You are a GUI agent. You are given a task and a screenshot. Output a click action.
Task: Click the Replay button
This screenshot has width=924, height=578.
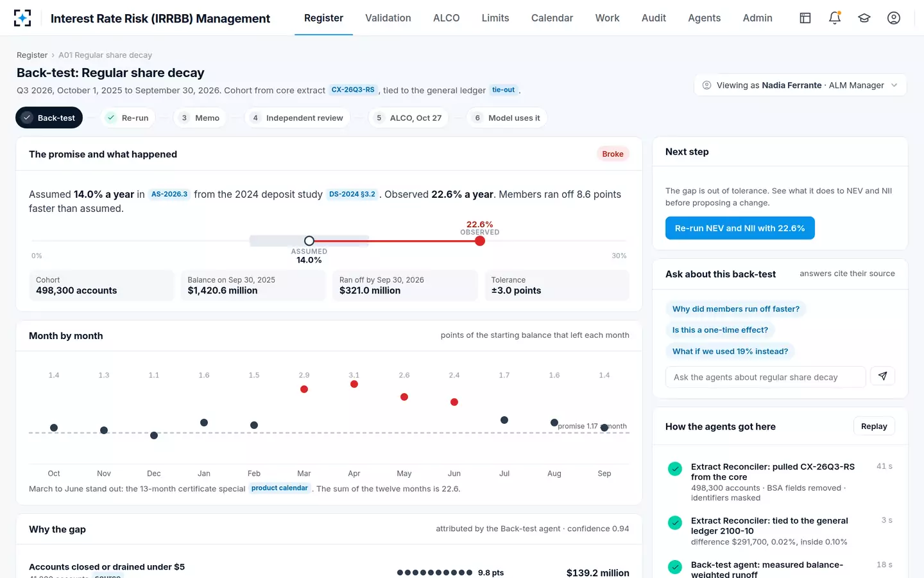(x=874, y=426)
